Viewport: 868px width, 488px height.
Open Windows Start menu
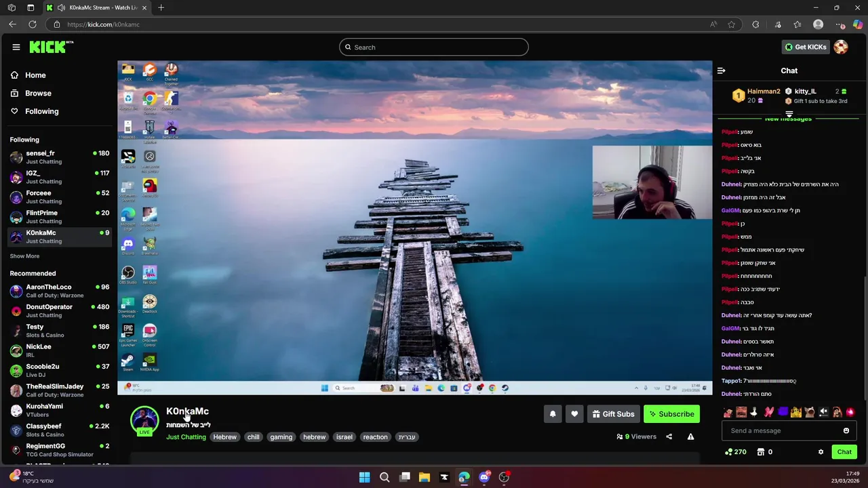(x=364, y=477)
